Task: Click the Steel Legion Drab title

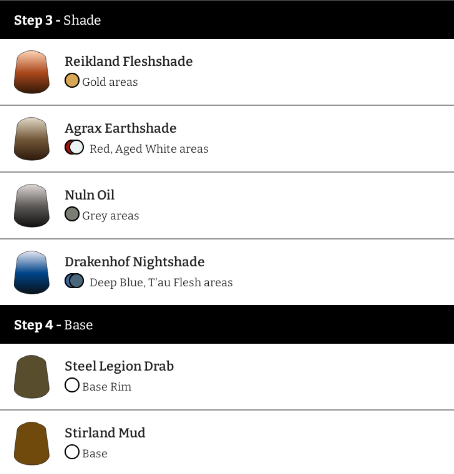Action: pos(119,367)
